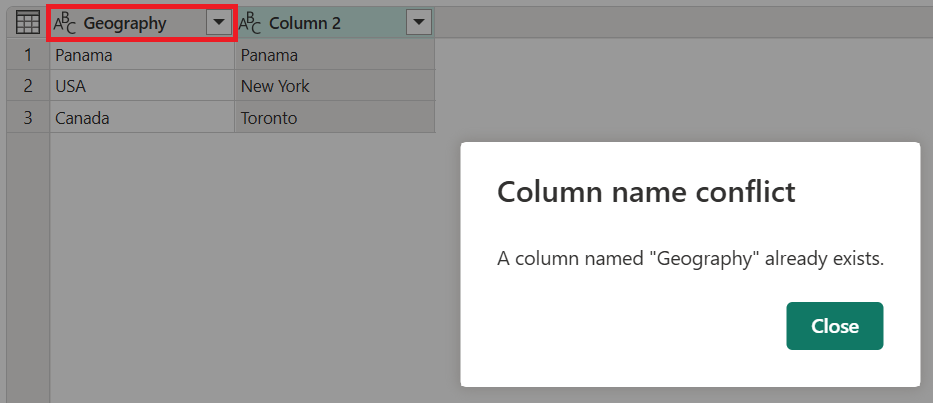The image size is (933, 403).
Task: Select the USA cell
Action: [x=142, y=86]
